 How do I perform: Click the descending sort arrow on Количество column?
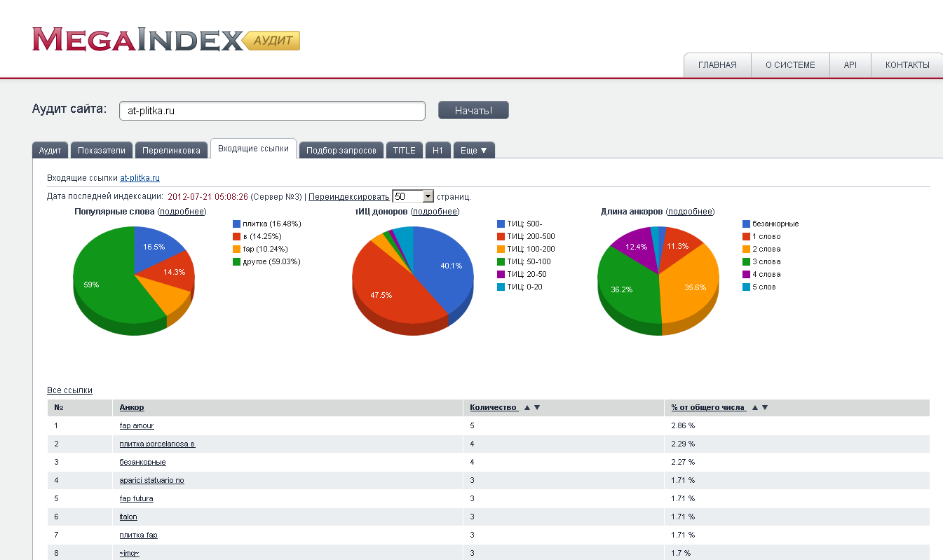(x=536, y=407)
